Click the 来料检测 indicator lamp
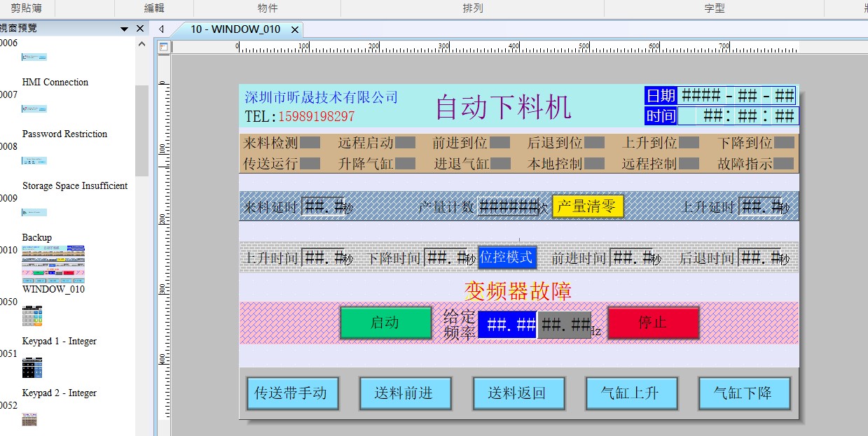This screenshot has width=868, height=436. point(310,143)
